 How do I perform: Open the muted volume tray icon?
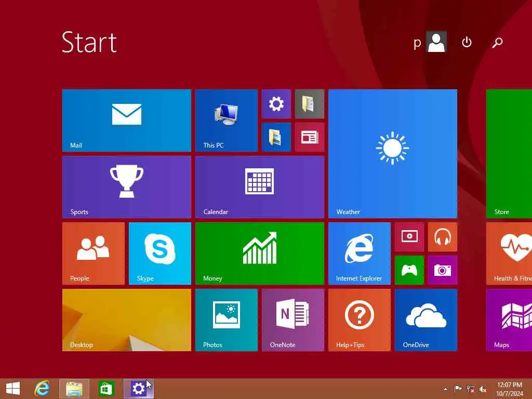point(483,389)
